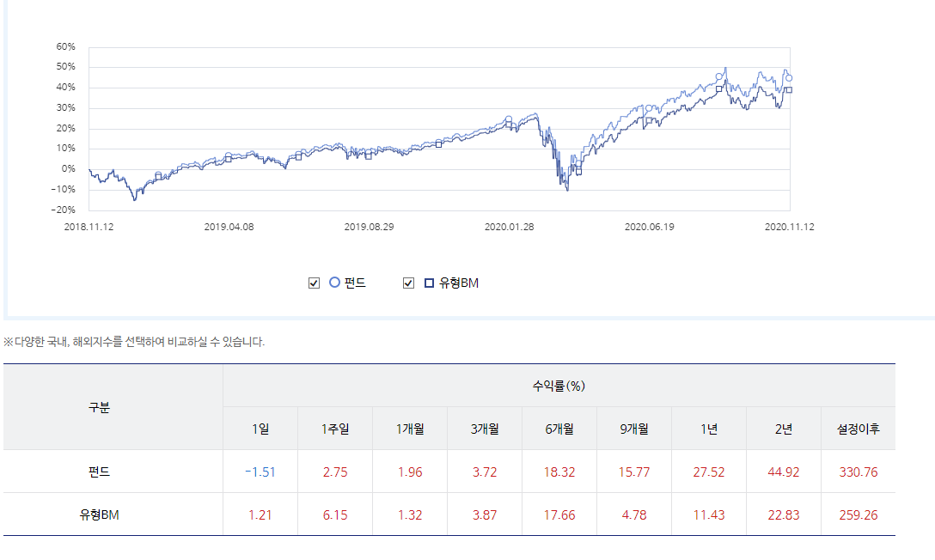Uncheck the 펀드 checkbox
935x560 pixels.
click(312, 281)
